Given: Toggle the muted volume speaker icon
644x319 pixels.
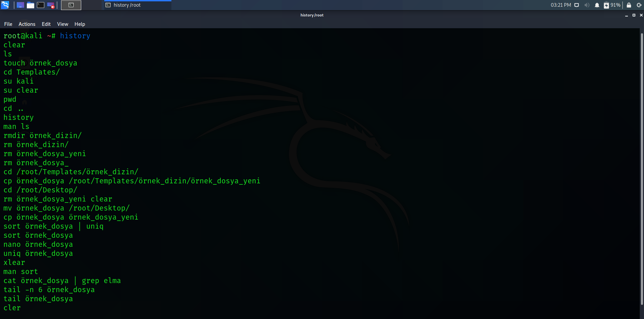Looking at the screenshot, I should (587, 5).
